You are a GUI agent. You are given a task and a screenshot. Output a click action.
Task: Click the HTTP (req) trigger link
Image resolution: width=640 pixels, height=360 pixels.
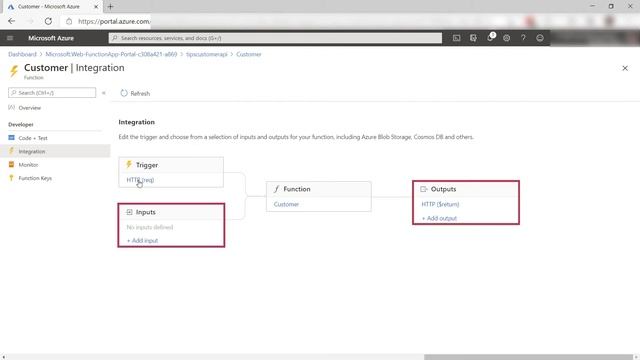(140, 180)
